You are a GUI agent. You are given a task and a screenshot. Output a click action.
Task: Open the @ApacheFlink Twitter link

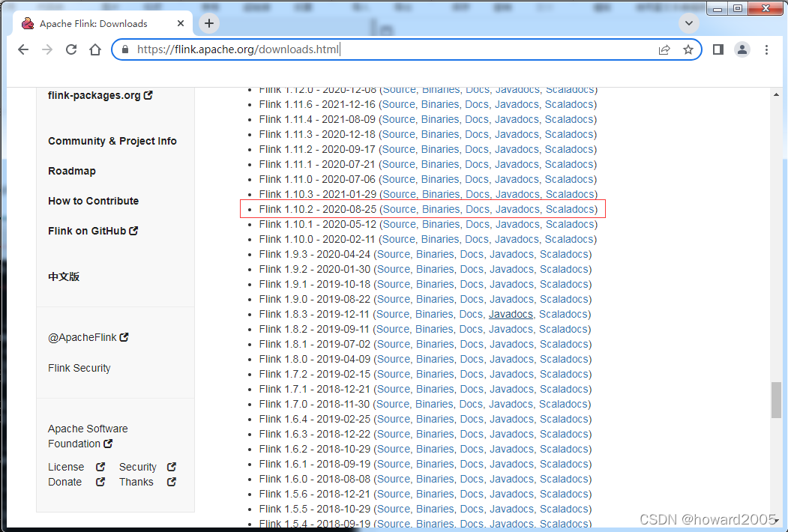(x=82, y=337)
